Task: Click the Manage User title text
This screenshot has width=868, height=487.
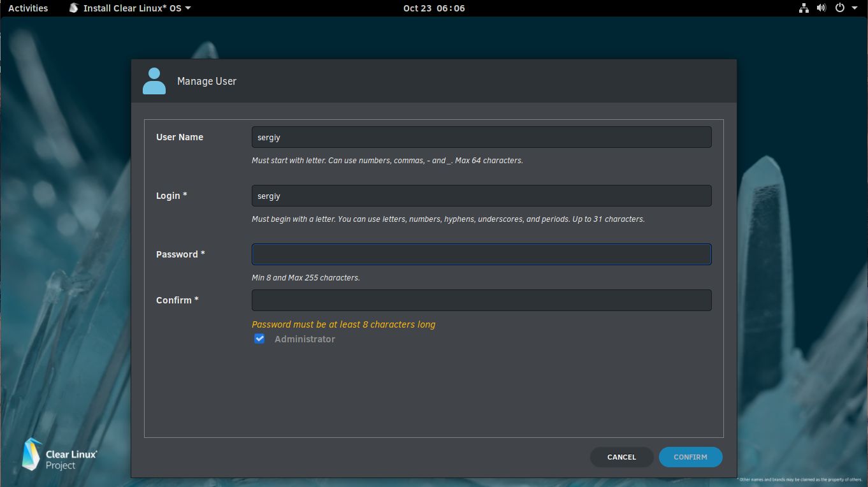Action: [x=206, y=81]
